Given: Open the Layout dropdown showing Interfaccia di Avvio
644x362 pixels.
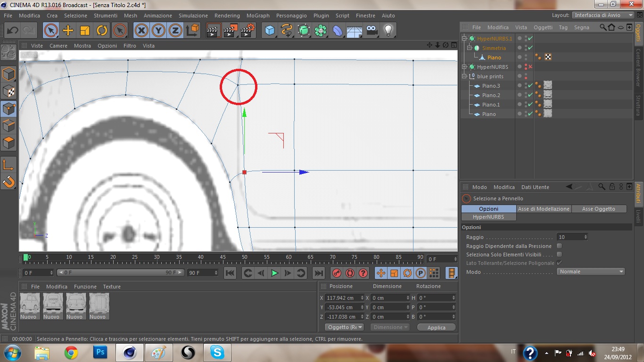Looking at the screenshot, I should (603, 15).
